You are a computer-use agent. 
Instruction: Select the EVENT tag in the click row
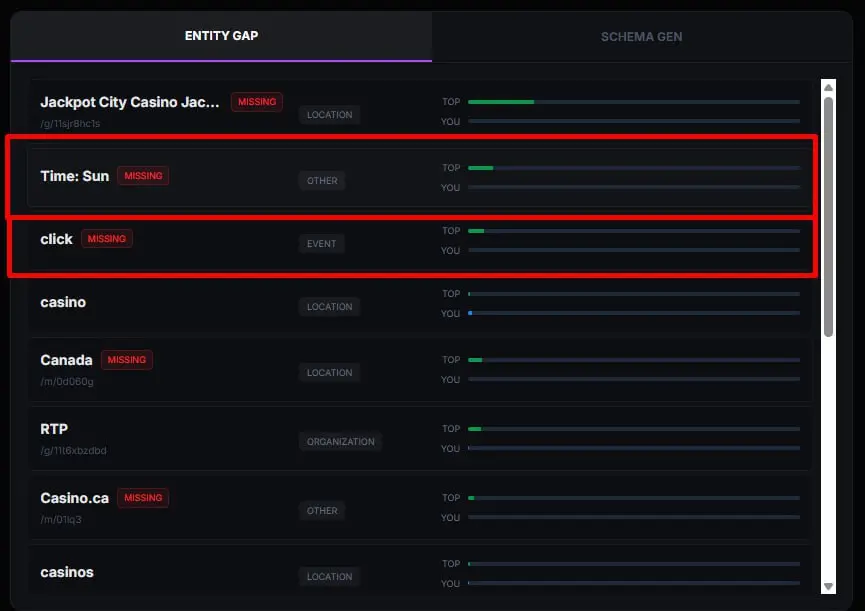pos(322,244)
